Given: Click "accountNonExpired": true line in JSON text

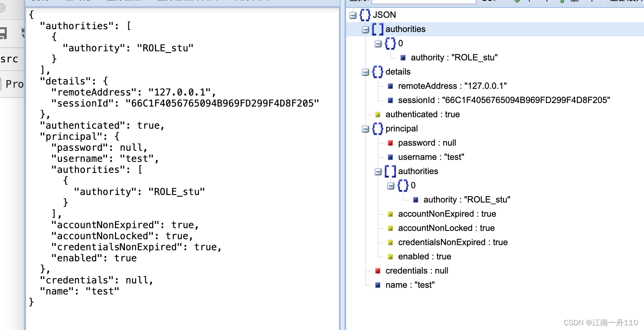Looking at the screenshot, I should tap(125, 225).
